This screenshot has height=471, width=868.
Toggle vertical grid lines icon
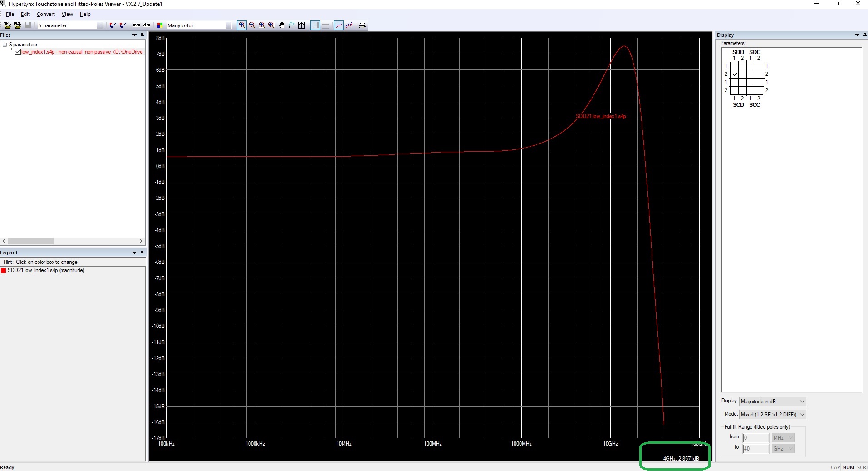point(315,25)
